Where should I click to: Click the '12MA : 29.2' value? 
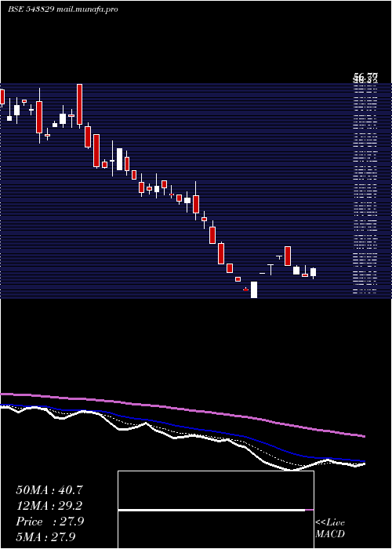point(49,506)
